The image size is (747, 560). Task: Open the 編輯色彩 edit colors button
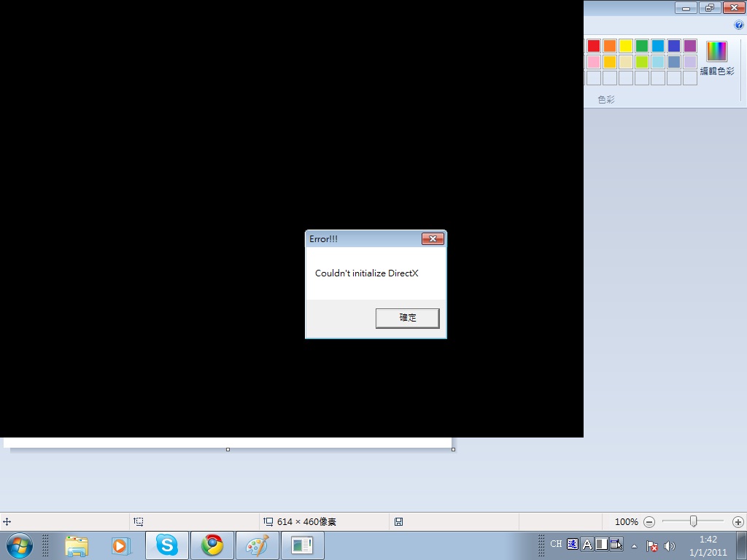pos(717,58)
